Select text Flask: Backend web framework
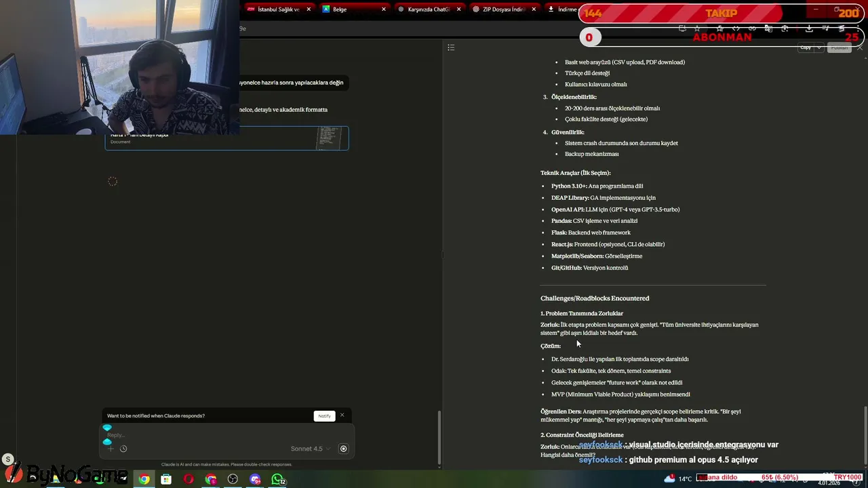Image resolution: width=868 pixels, height=488 pixels. 591,232
